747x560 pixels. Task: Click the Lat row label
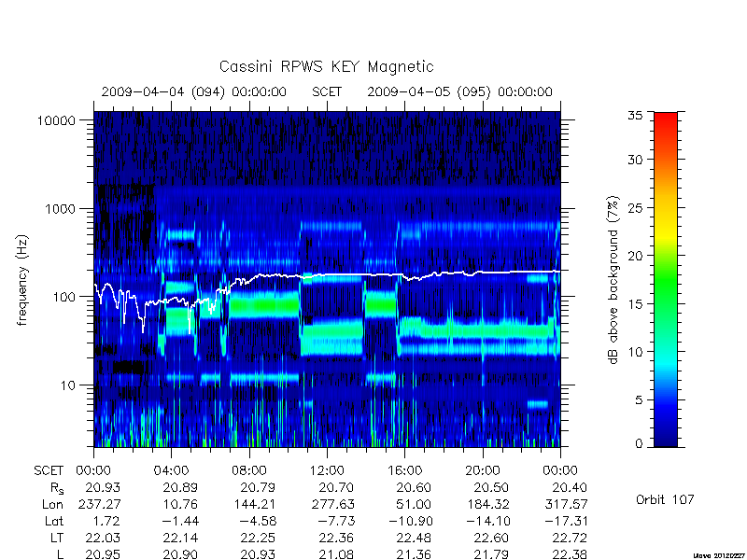(x=54, y=521)
